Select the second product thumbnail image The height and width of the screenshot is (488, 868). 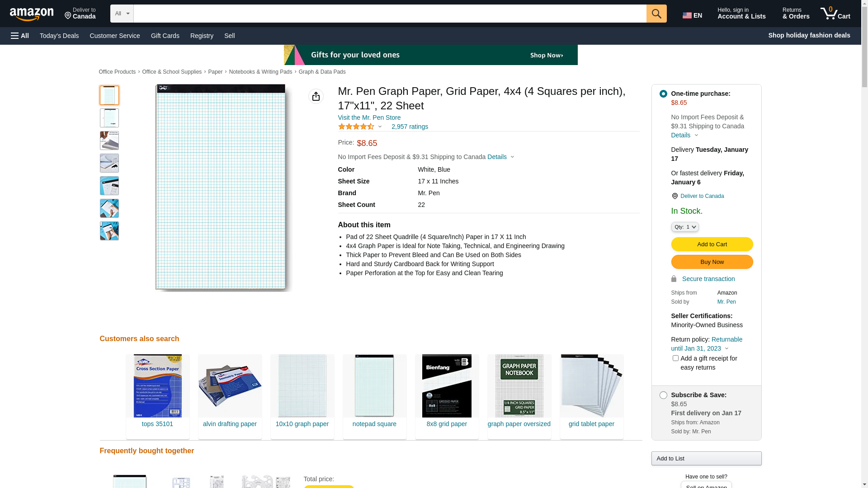click(109, 118)
